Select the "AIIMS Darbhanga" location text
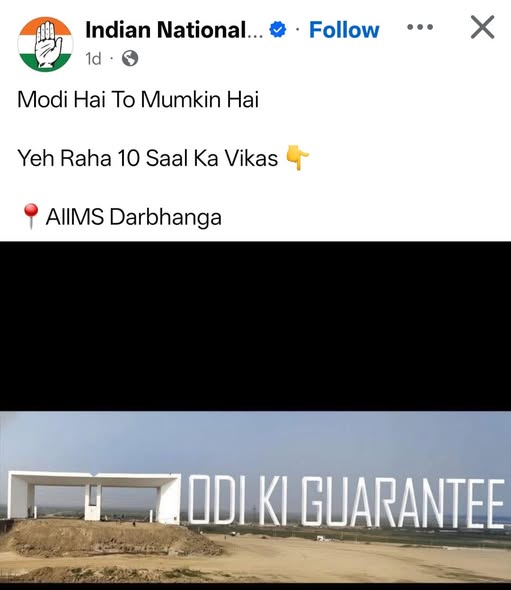 click(x=134, y=217)
